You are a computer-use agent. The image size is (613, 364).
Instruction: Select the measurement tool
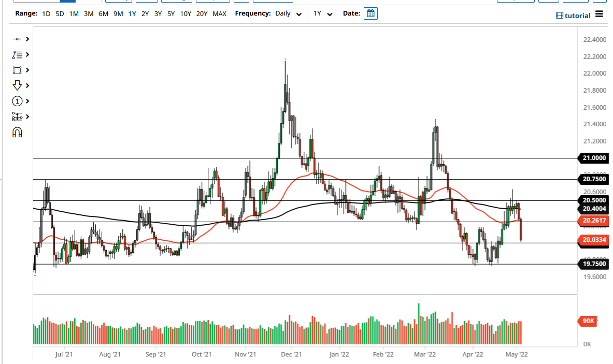pyautogui.click(x=17, y=117)
